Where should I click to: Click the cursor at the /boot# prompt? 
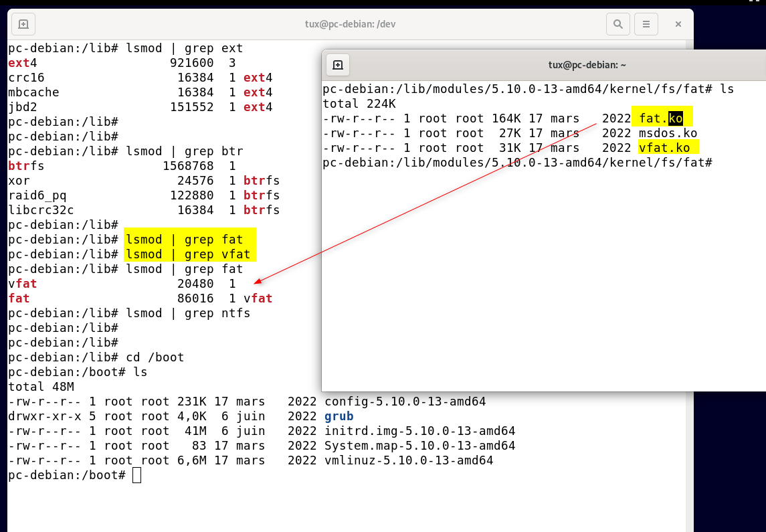(x=136, y=475)
